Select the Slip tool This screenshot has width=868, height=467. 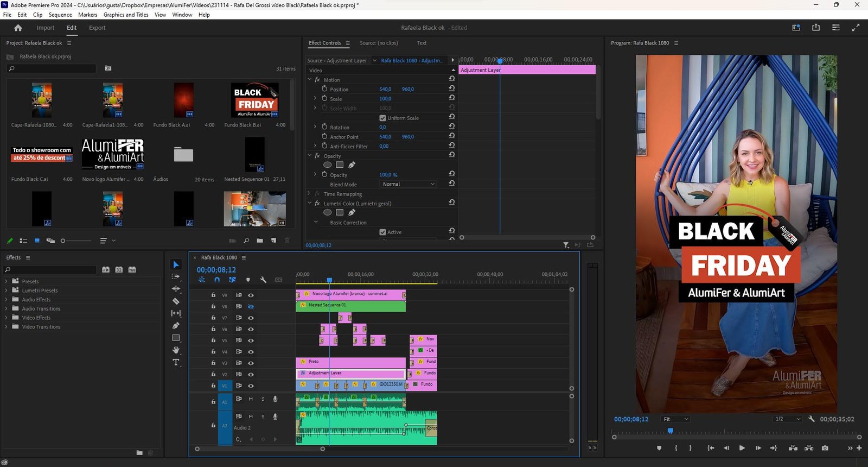coord(176,313)
